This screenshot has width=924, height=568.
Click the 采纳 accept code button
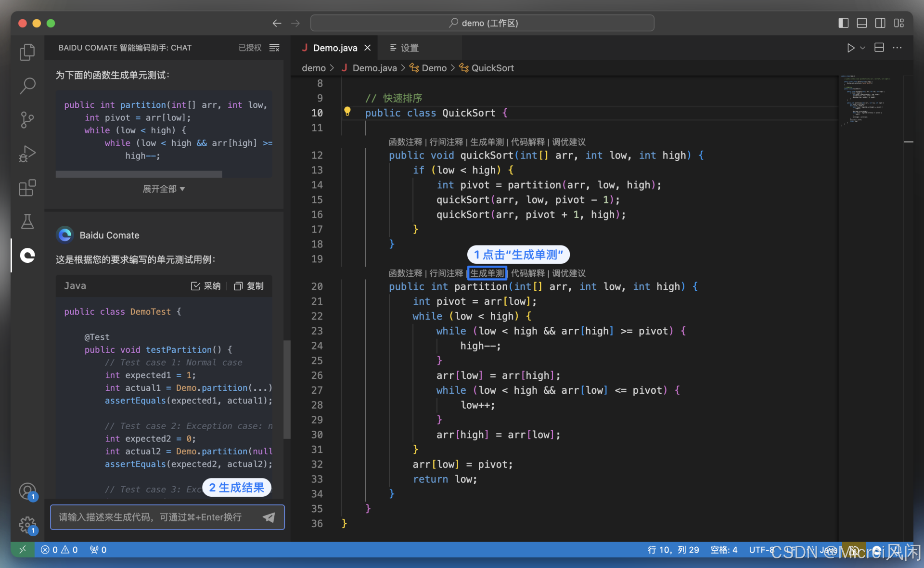tap(206, 286)
